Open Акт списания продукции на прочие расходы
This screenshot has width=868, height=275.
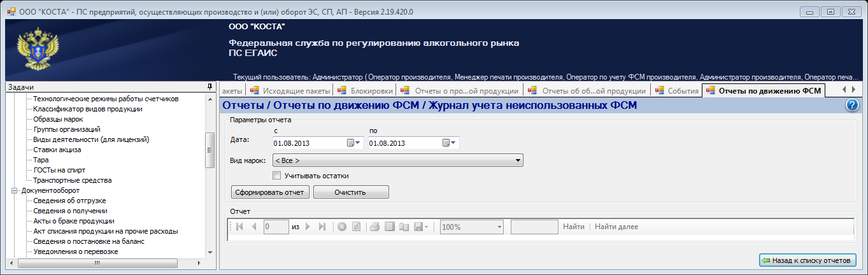tap(105, 231)
